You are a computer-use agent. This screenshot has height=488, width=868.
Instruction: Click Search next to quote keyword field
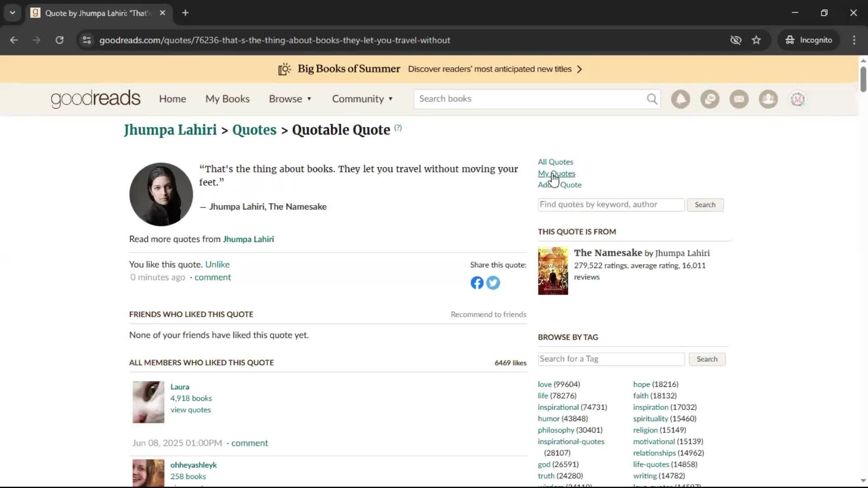tap(705, 205)
